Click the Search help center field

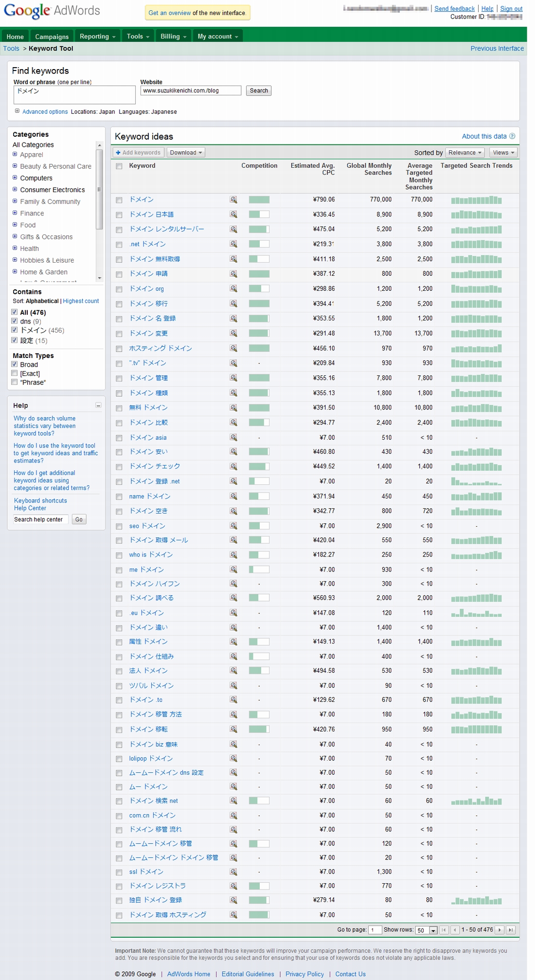point(41,519)
